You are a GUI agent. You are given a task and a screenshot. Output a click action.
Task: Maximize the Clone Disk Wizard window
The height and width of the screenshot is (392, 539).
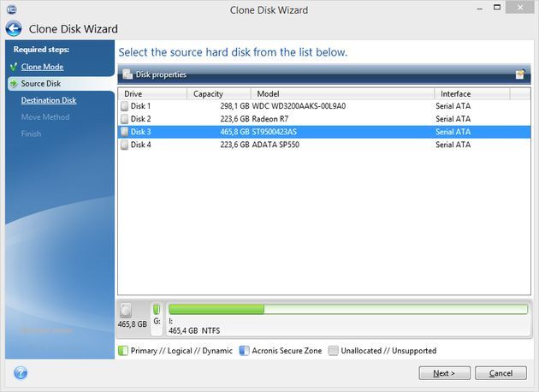tap(497, 8)
